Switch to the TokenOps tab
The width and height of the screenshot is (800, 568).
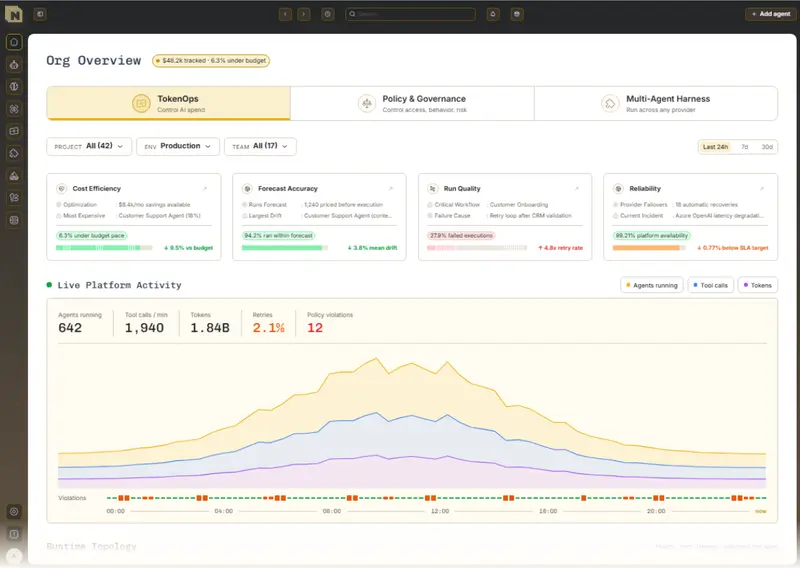point(169,103)
